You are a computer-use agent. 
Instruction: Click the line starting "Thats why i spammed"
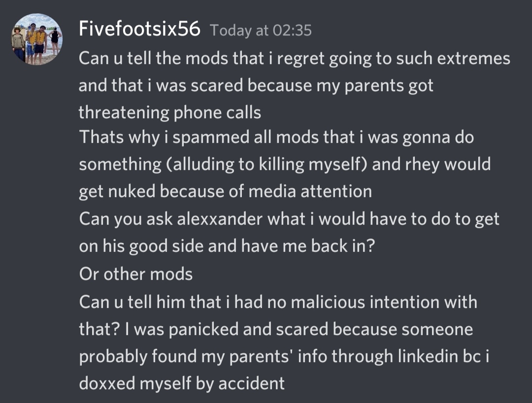pyautogui.click(x=276, y=137)
